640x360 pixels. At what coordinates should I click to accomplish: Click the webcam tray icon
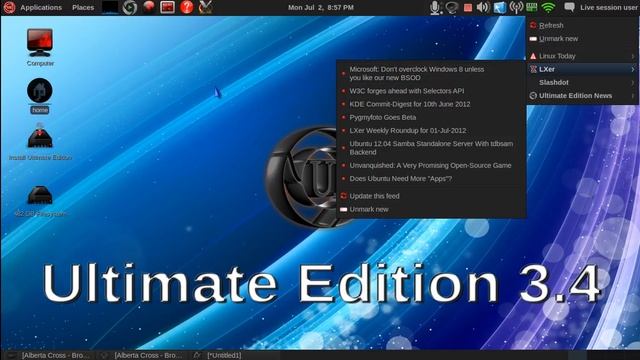tap(451, 7)
